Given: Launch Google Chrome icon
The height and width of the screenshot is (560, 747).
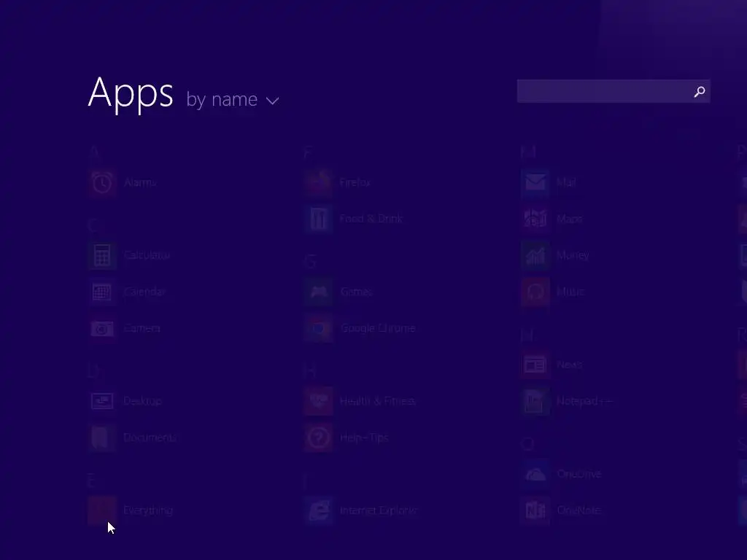Looking at the screenshot, I should 318,329.
